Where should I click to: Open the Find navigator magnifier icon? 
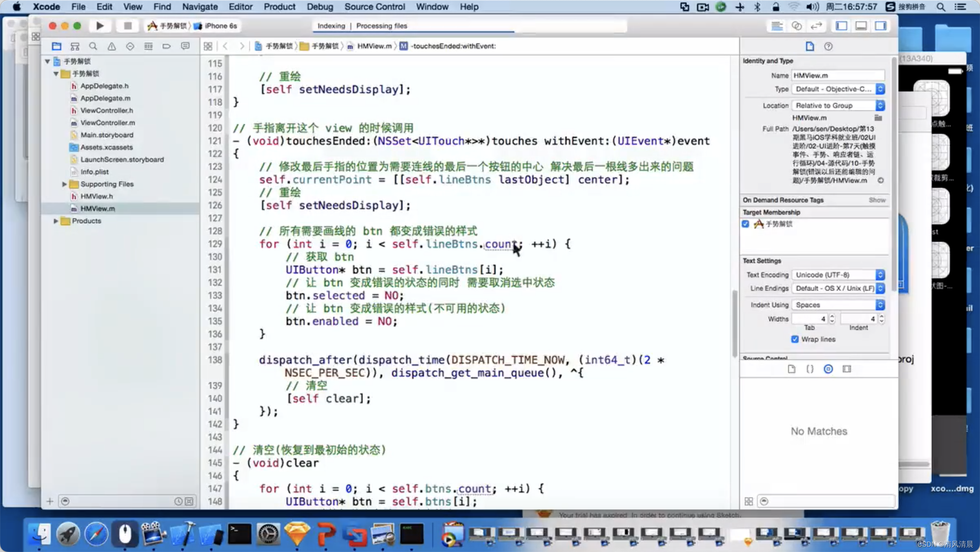click(93, 46)
